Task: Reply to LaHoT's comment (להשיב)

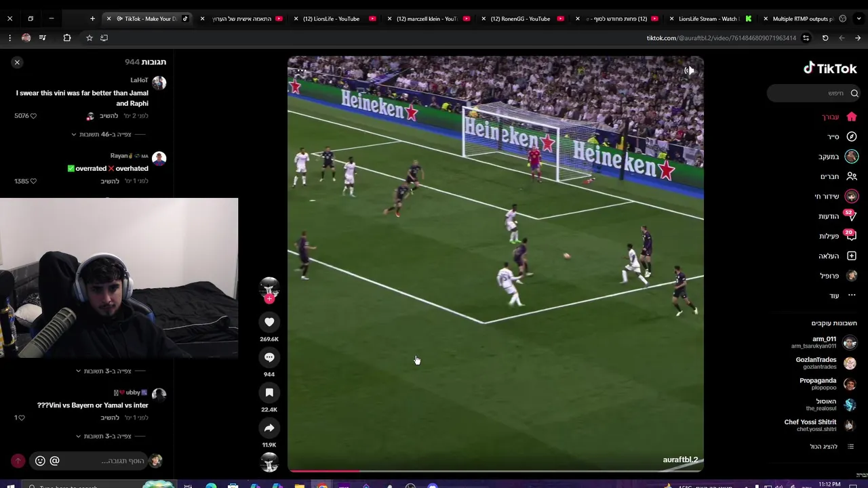Action: (110, 116)
